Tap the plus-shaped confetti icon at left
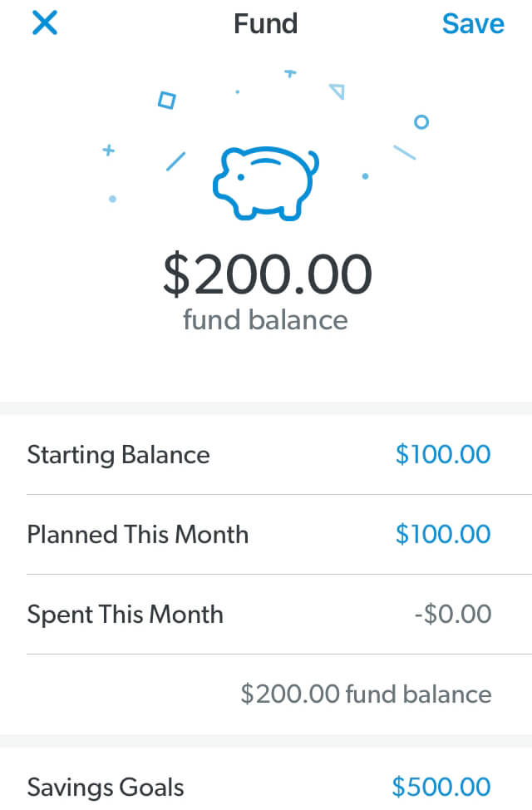 click(x=108, y=151)
